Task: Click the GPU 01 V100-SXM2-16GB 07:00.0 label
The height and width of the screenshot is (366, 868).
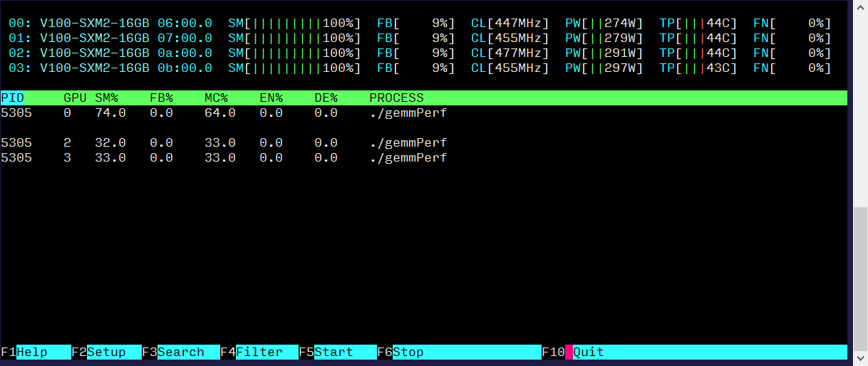Action: 110,38
